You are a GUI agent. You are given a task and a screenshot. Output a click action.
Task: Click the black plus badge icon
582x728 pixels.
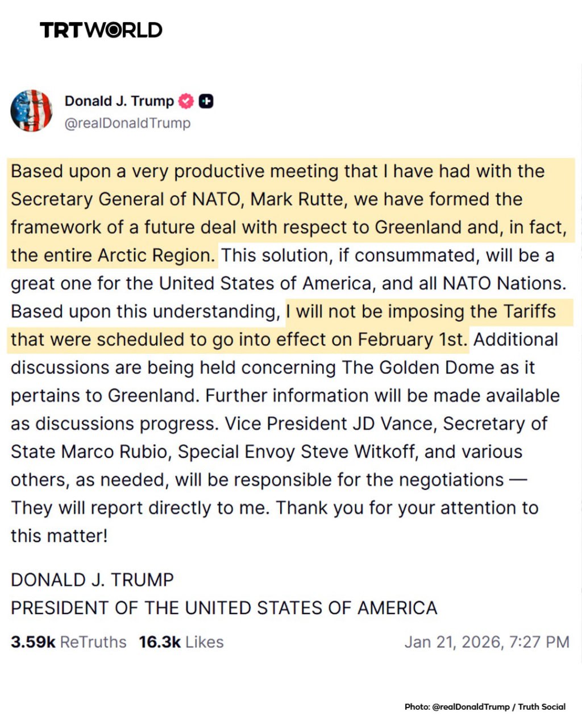click(x=206, y=101)
